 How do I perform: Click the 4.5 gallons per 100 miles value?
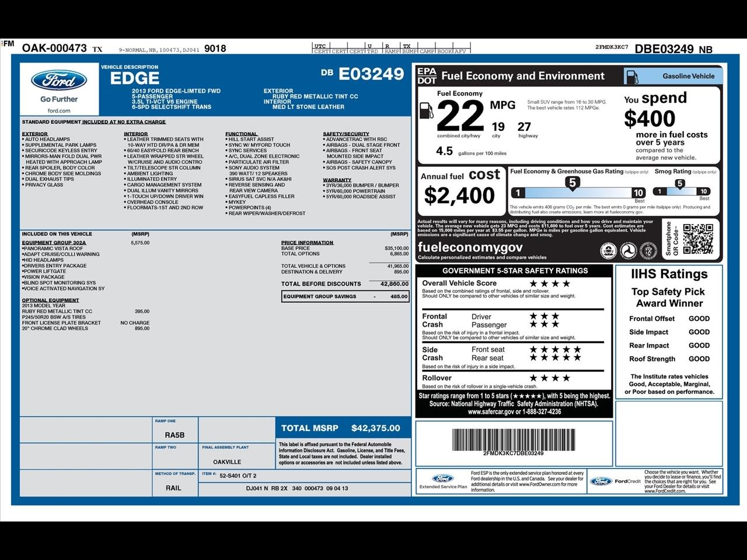click(x=444, y=151)
